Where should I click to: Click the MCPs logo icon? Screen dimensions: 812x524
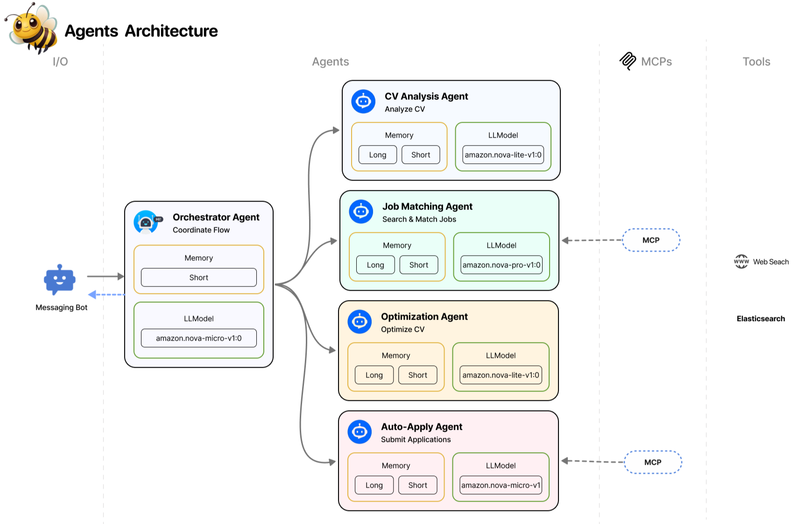[x=628, y=61]
